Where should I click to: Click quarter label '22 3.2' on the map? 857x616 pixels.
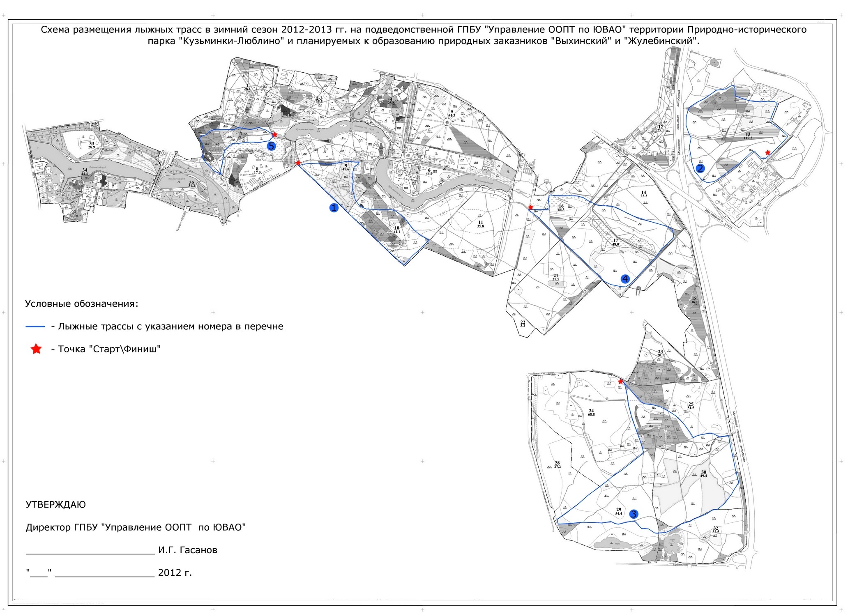pyautogui.click(x=523, y=323)
